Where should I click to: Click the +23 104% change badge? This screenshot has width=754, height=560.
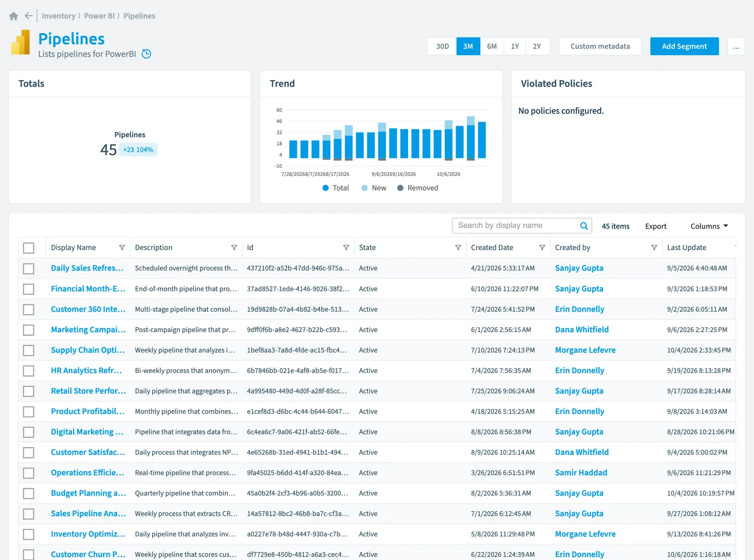coord(138,150)
